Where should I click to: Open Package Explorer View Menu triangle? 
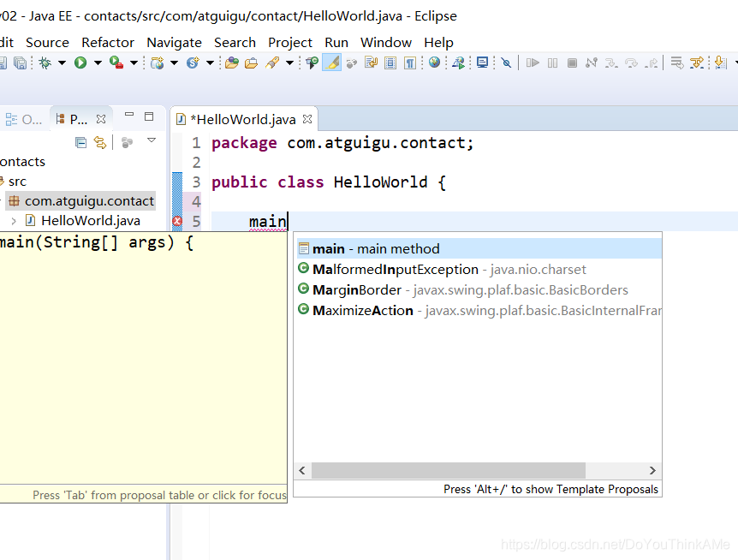[x=152, y=140]
